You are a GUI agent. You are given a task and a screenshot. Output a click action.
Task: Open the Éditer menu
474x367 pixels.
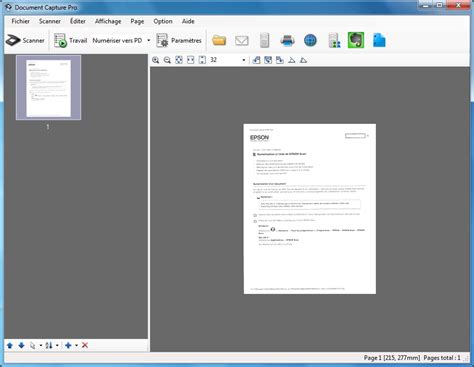click(78, 21)
